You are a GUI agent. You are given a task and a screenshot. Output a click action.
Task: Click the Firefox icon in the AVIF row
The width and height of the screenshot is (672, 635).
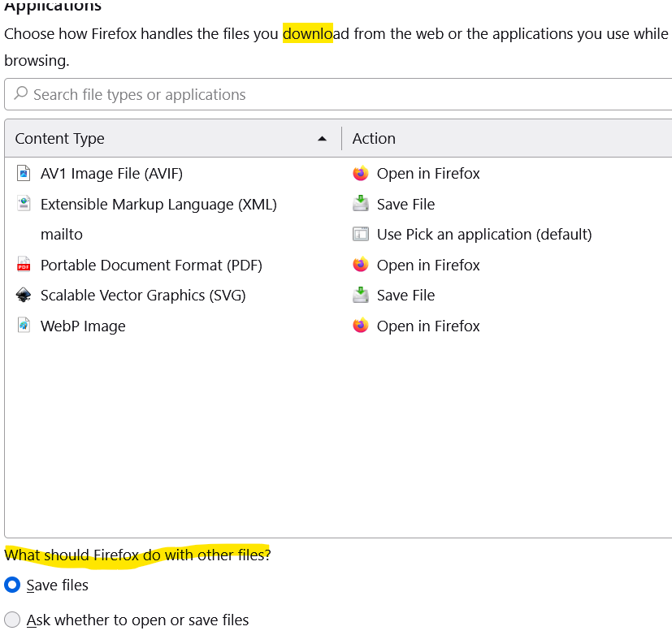point(361,174)
